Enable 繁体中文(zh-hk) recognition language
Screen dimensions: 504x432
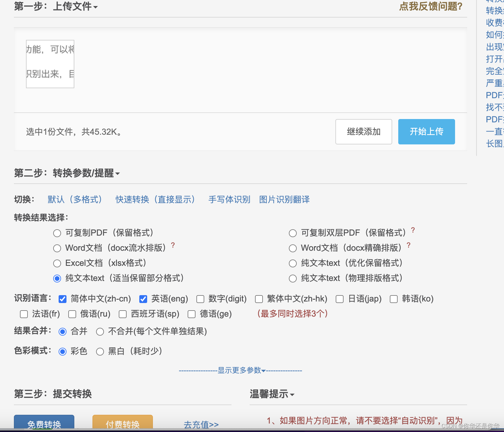pyautogui.click(x=259, y=299)
